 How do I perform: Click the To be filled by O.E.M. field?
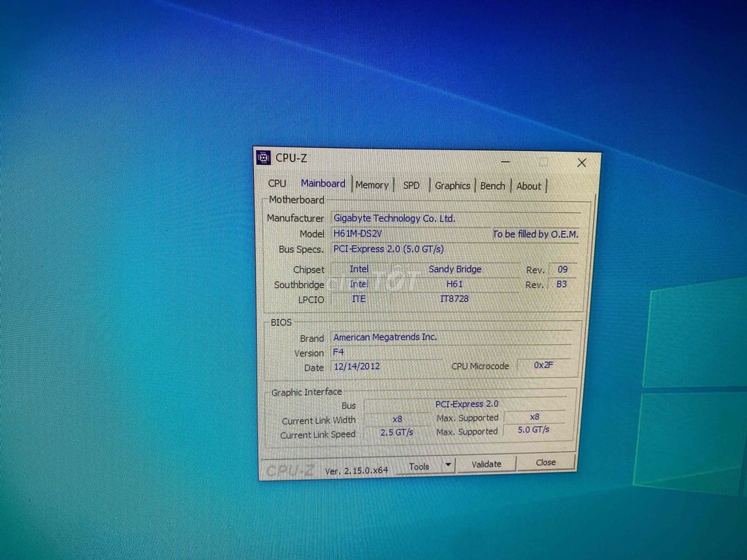(535, 234)
